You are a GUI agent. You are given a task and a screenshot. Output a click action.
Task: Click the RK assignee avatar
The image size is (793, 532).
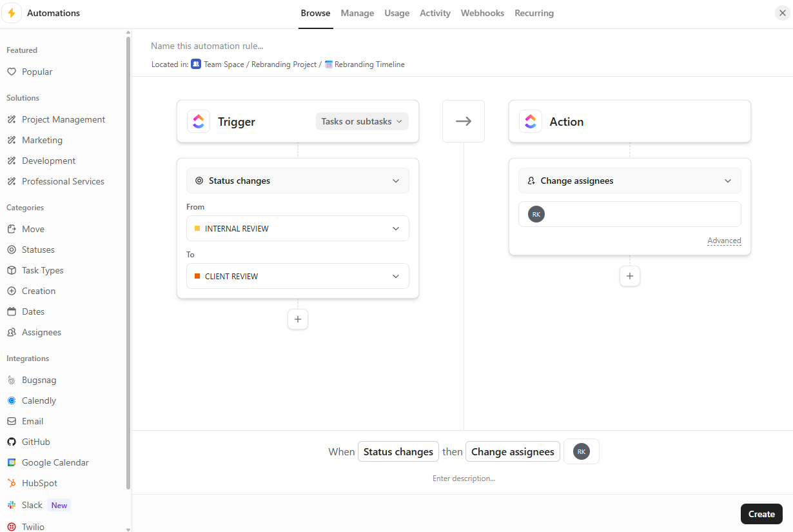click(536, 213)
